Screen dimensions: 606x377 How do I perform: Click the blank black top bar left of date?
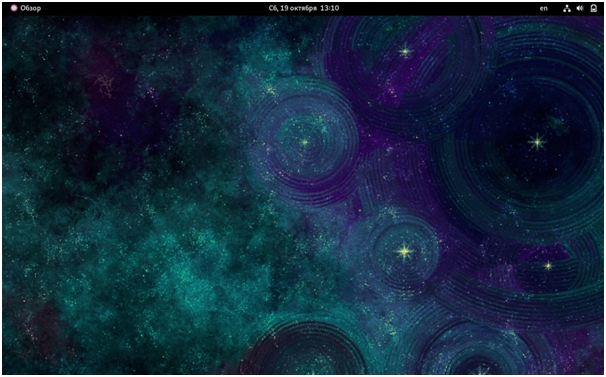point(155,8)
